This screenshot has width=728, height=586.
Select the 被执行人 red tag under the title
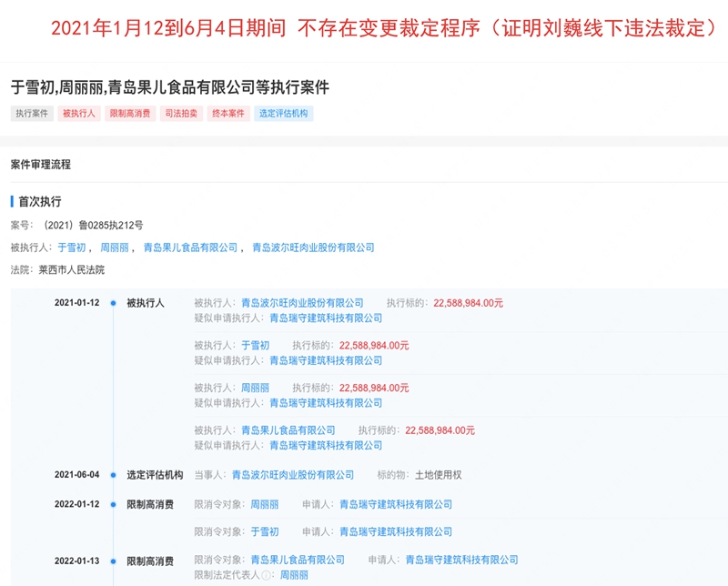(x=79, y=114)
